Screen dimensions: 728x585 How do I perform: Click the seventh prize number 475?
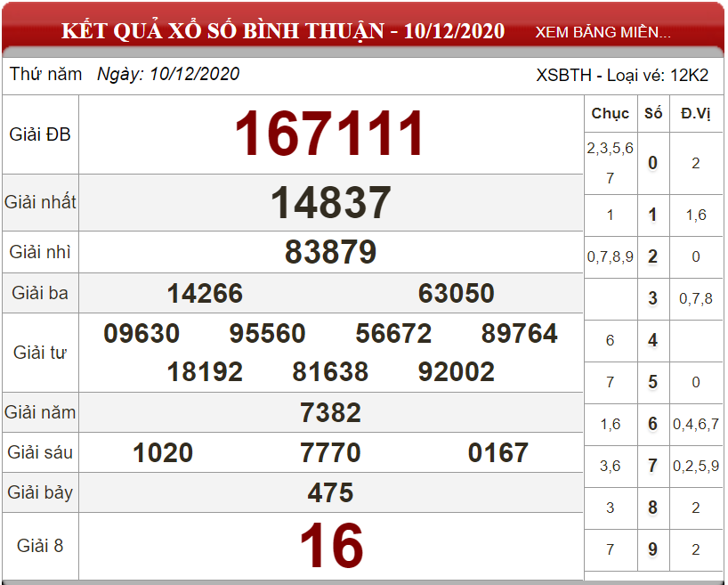pyautogui.click(x=330, y=492)
